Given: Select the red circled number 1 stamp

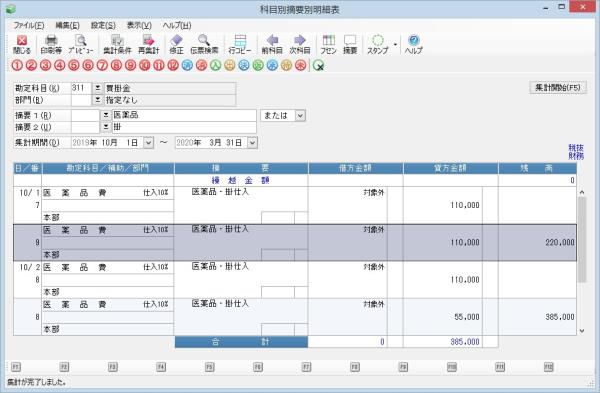Looking at the screenshot, I should pyautogui.click(x=17, y=65).
